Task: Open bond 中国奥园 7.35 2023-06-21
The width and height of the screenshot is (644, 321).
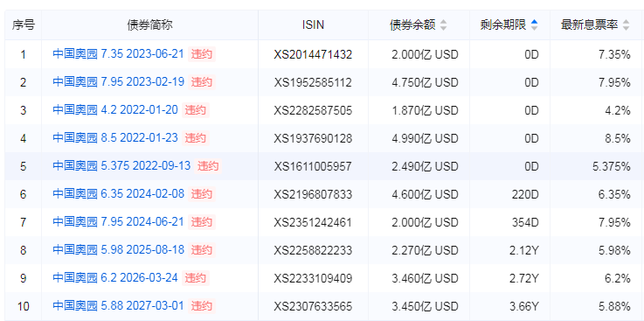Action: (x=118, y=54)
